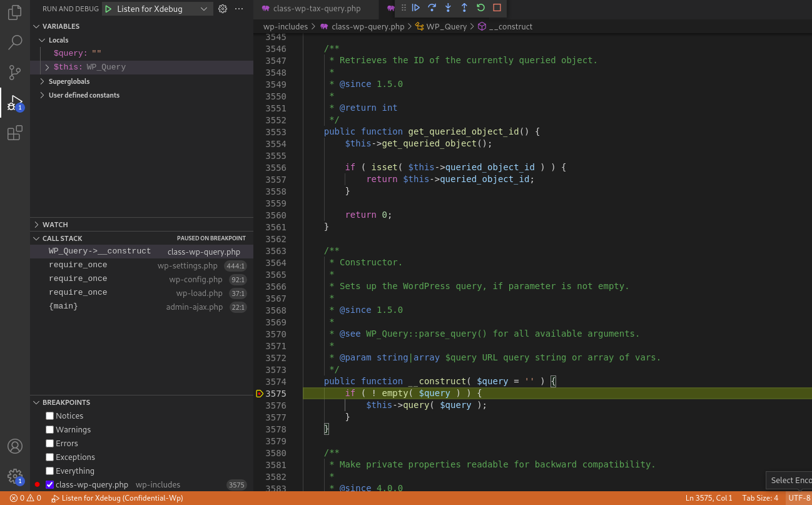This screenshot has height=505, width=812.
Task: Switch to the class-wp-tax-query.php tab
Action: (315, 9)
